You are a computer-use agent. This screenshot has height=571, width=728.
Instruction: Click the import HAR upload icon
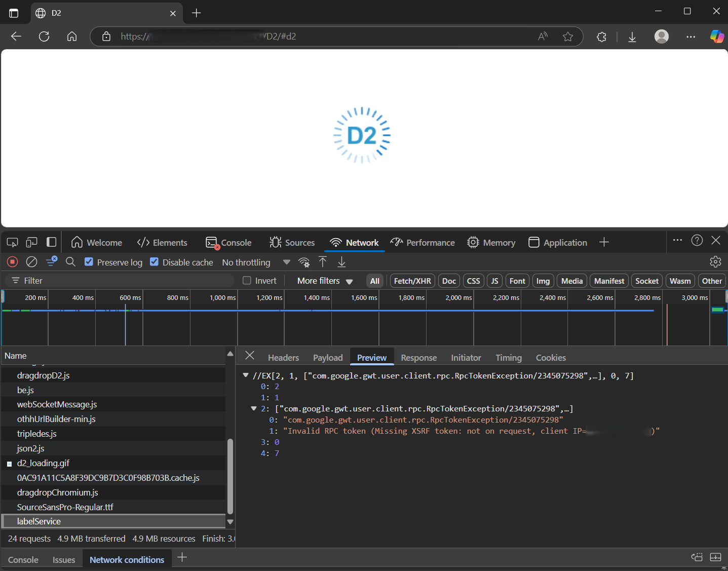pos(323,262)
